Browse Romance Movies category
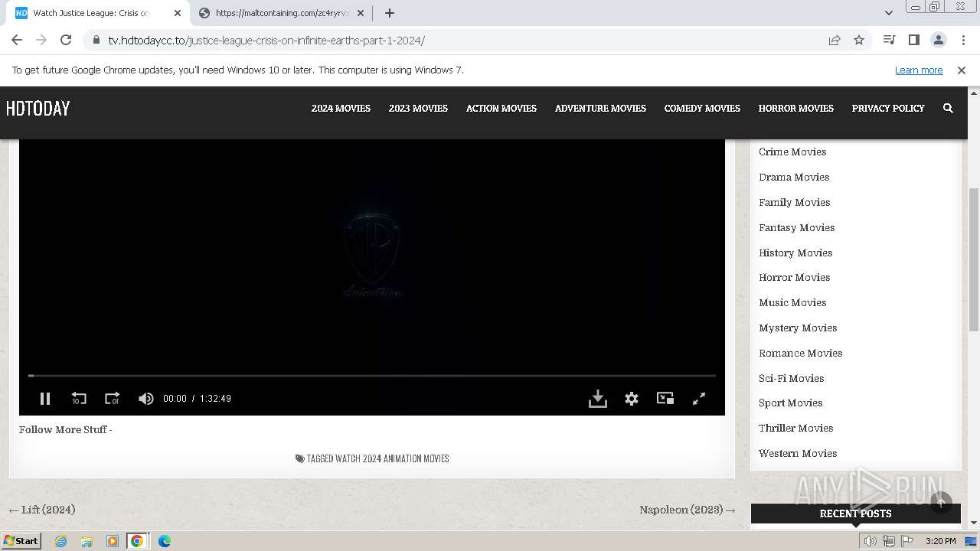The height and width of the screenshot is (551, 980). [x=801, y=353]
